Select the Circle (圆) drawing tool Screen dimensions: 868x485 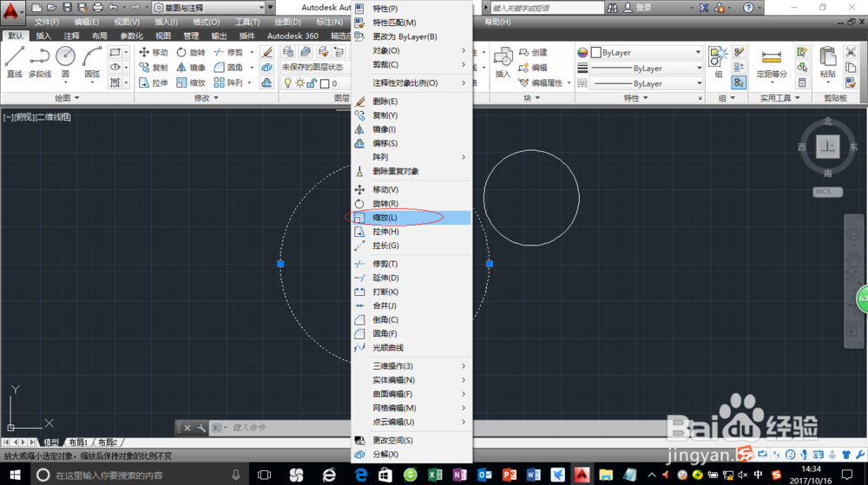click(65, 62)
